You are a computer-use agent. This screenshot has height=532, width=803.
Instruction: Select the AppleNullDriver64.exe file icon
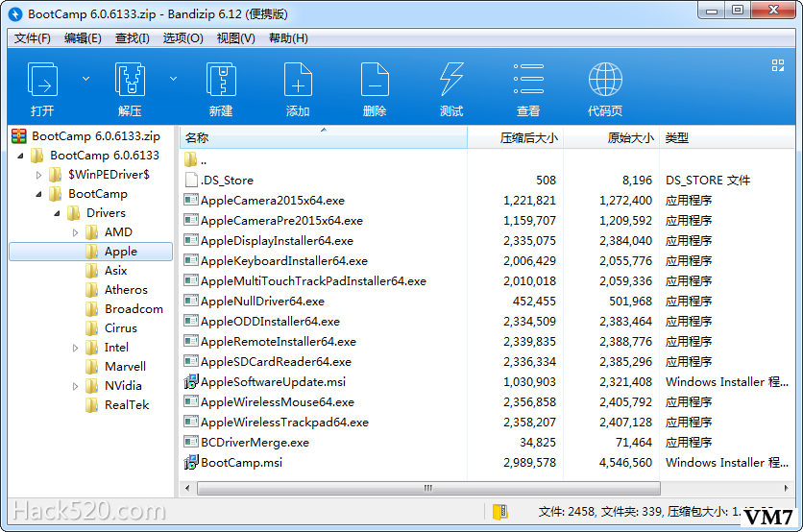click(x=191, y=301)
